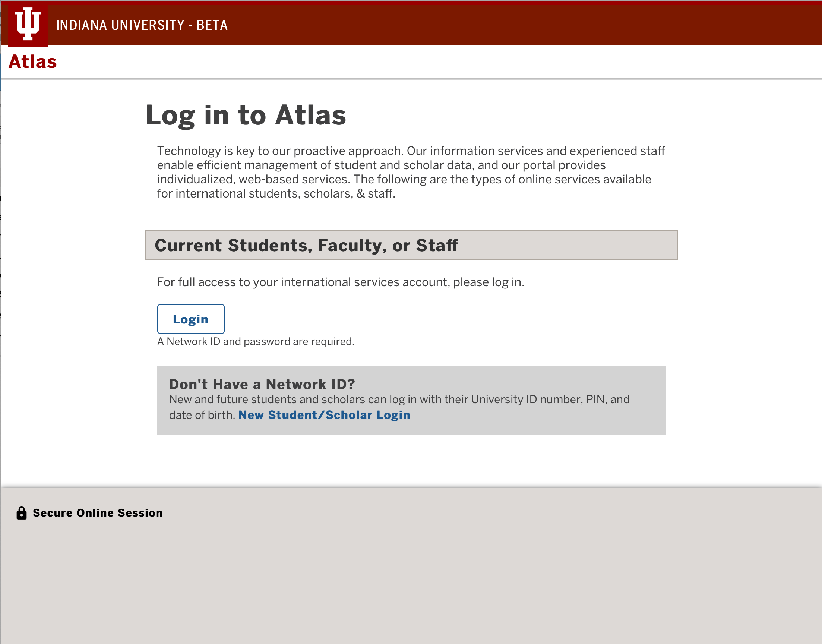
Task: Click the word "BETA" in the header
Action: coord(212,25)
